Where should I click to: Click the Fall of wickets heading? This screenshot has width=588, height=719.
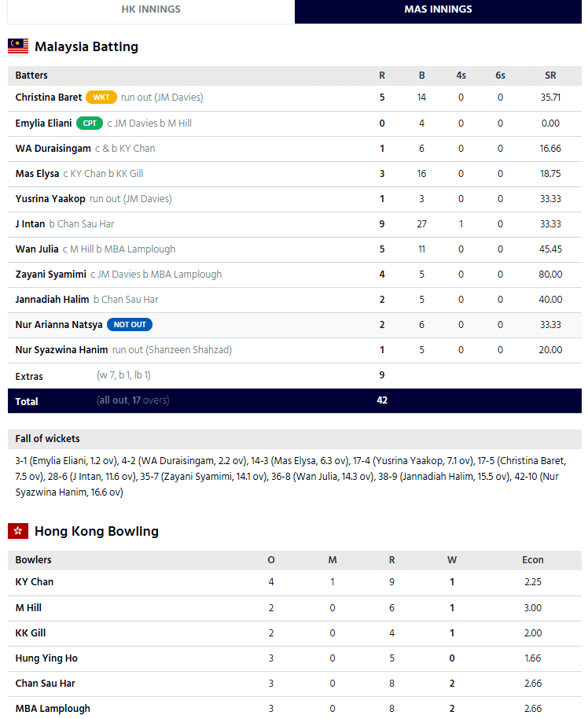click(x=47, y=438)
